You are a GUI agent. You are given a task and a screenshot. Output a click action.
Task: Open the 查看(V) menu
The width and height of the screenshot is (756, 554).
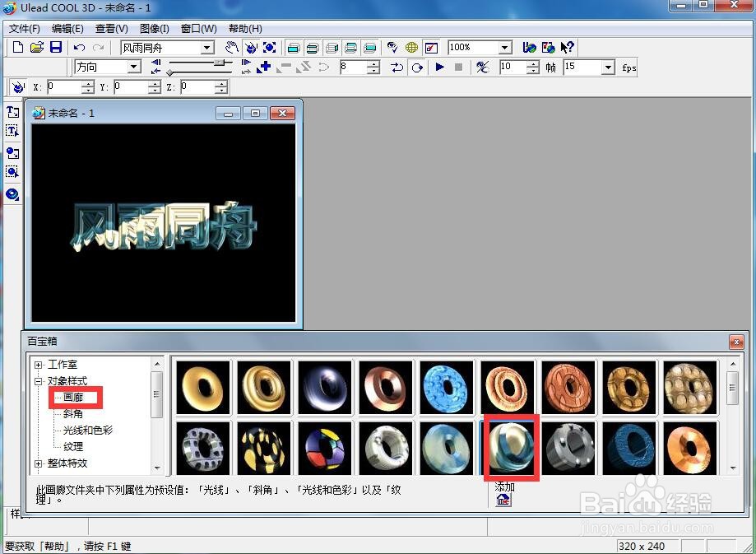click(x=111, y=29)
